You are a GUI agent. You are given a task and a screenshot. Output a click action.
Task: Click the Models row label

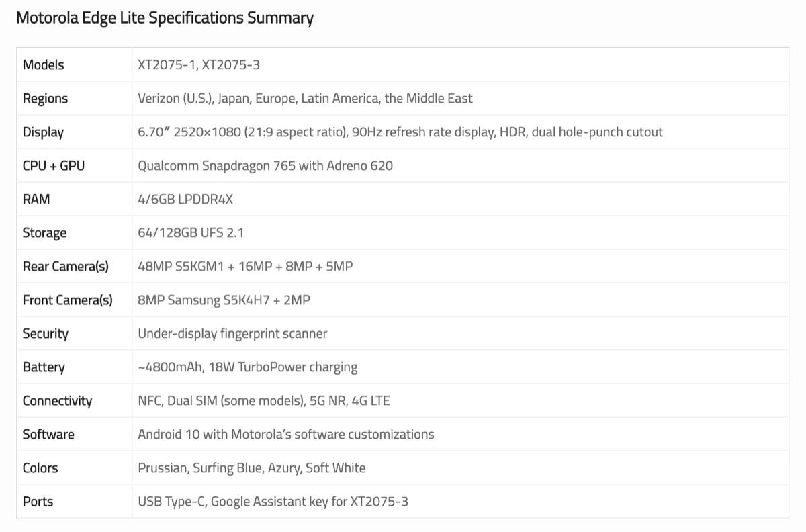tap(44, 64)
